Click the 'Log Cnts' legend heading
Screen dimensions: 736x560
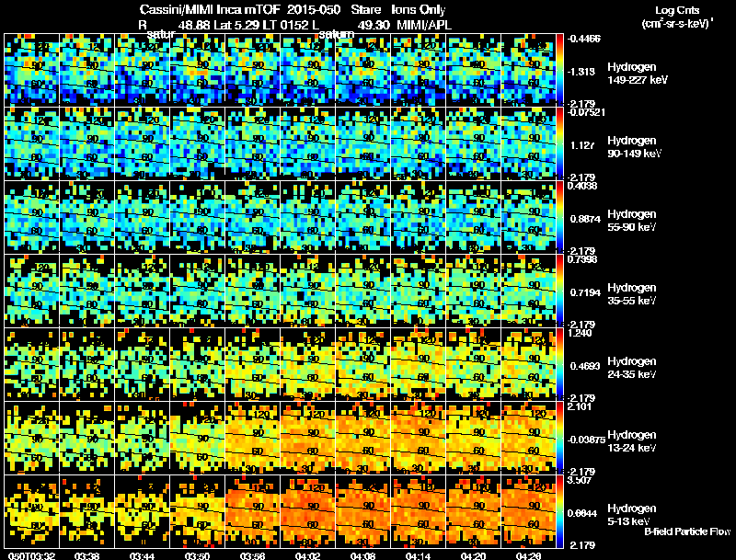(677, 10)
